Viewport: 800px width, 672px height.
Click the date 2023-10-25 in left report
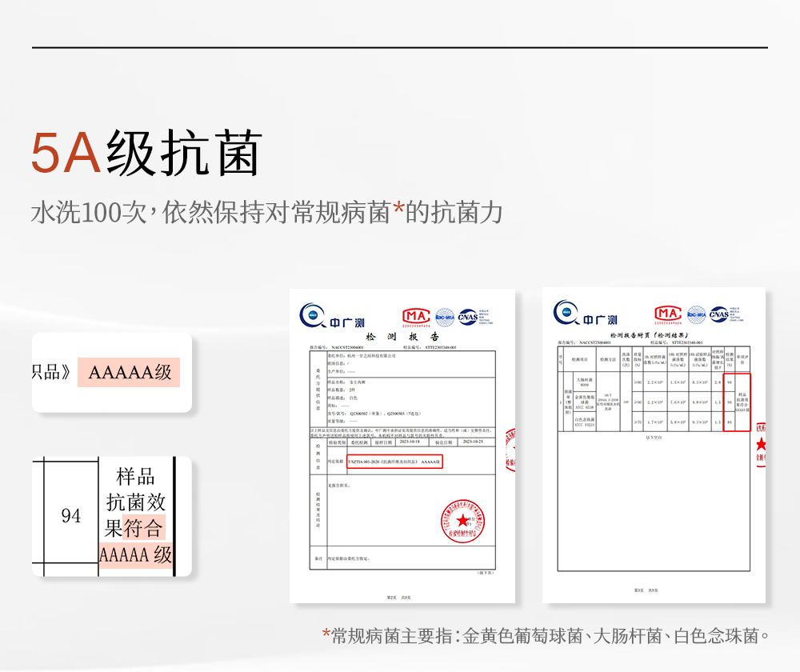pos(473,442)
